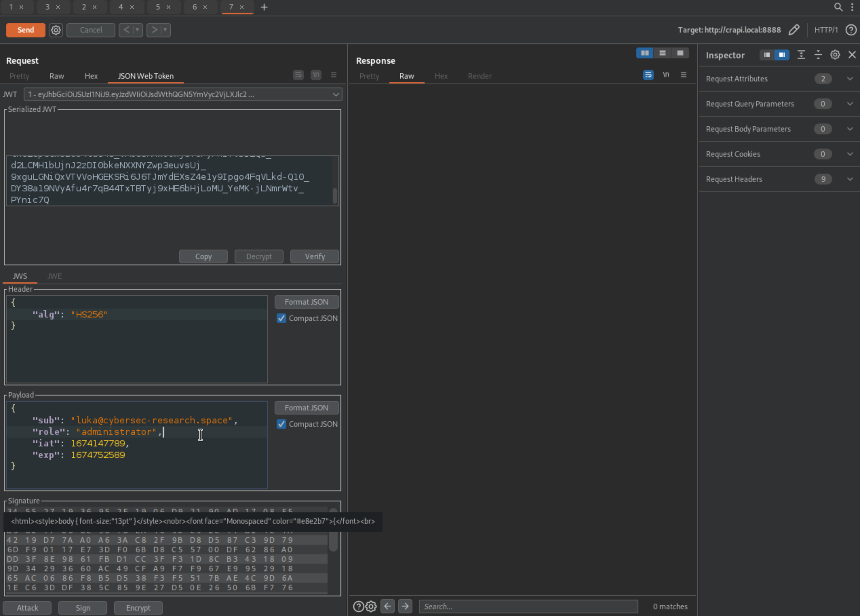Screen dimensions: 860x616
Task: Open the Inspector settings gear icon
Action: point(835,55)
